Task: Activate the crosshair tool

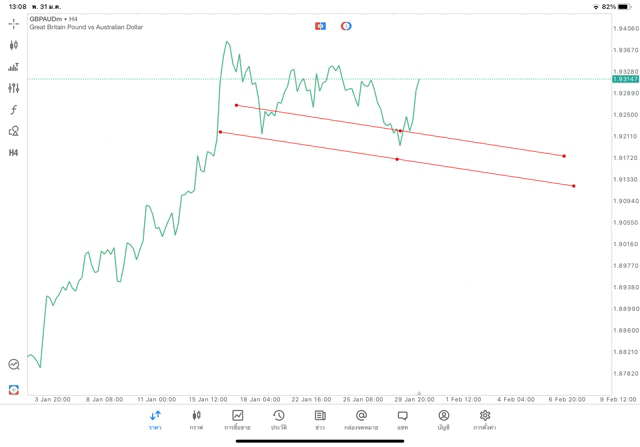Action: tap(14, 23)
